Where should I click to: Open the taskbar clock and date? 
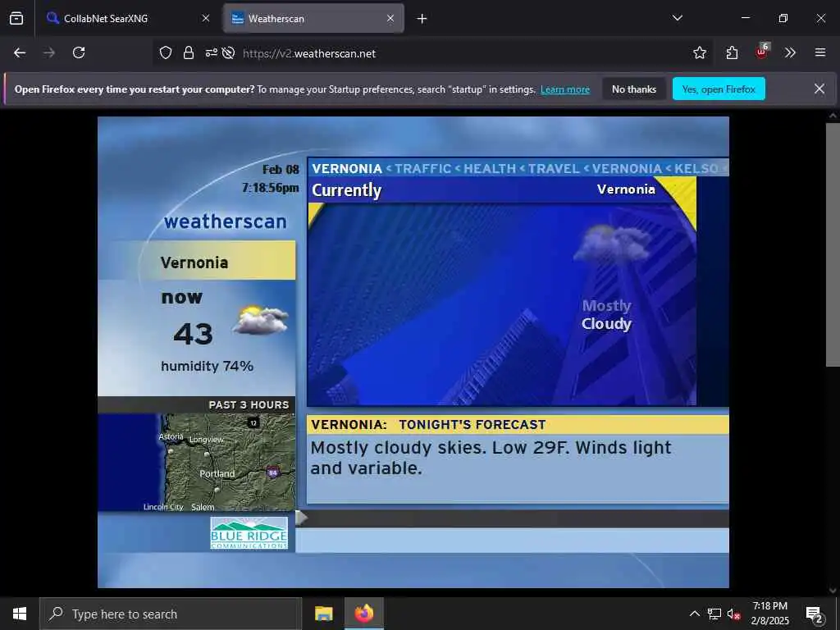coord(769,614)
